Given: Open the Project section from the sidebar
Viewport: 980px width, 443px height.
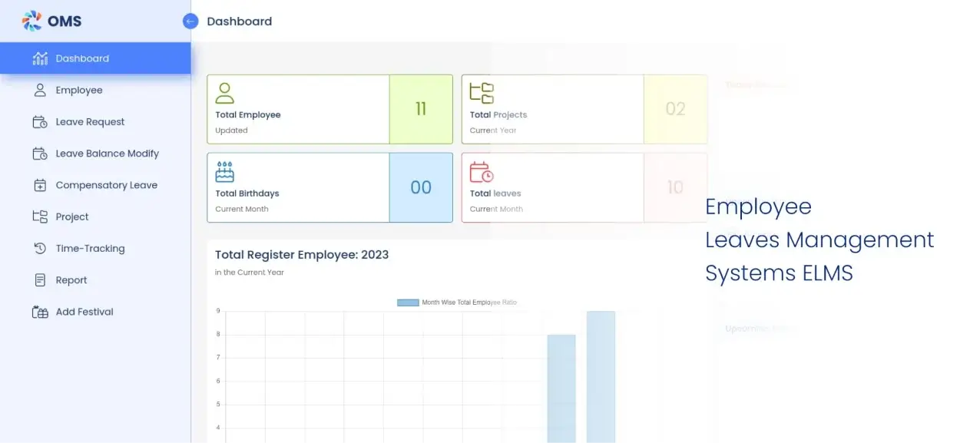Looking at the screenshot, I should (x=71, y=217).
